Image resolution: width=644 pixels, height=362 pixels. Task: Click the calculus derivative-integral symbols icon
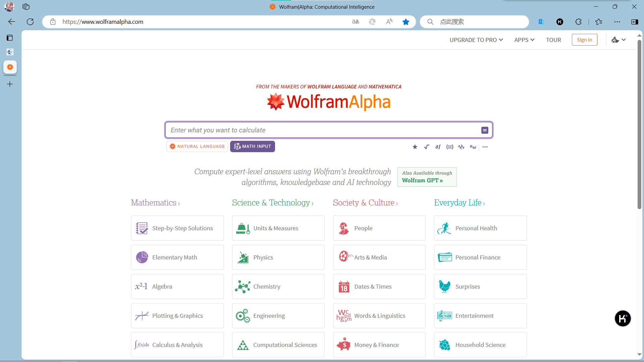[x=438, y=147]
